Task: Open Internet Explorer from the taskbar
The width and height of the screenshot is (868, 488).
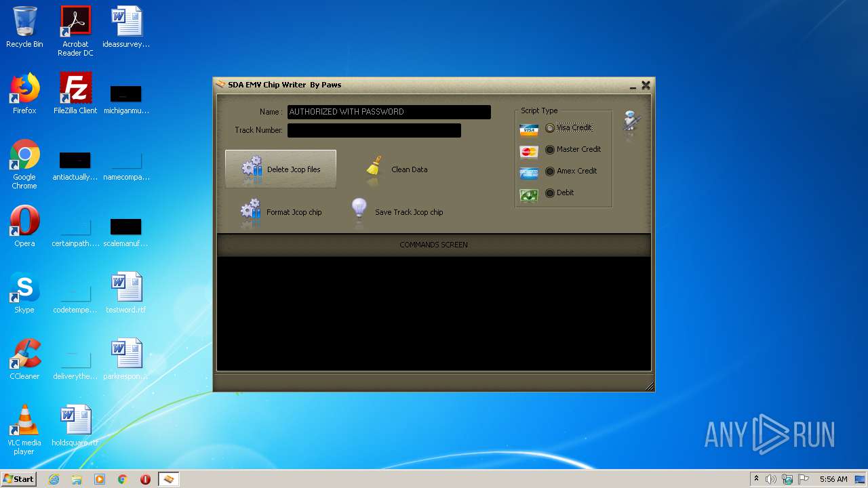Action: [x=54, y=479]
